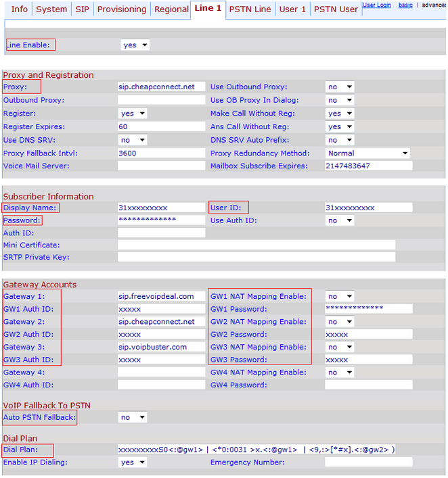The image size is (448, 478).
Task: Focus the Mailbox Subscribe Expires field
Action: pos(369,166)
